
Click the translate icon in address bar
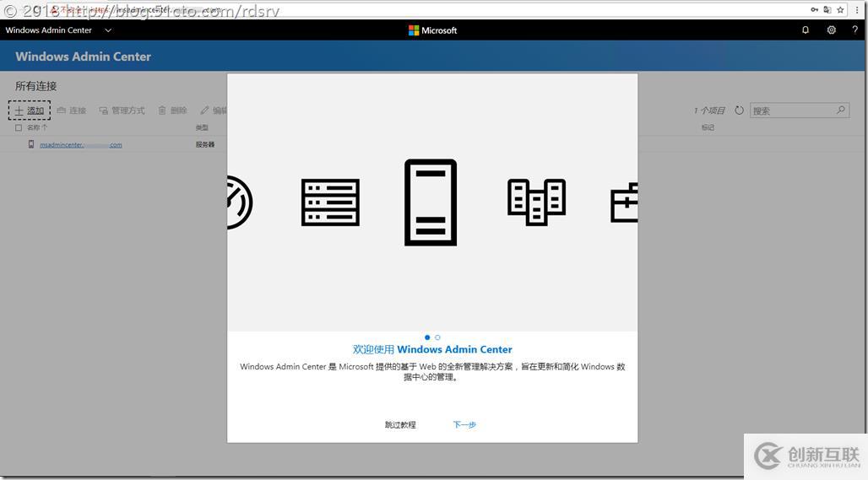(x=827, y=9)
